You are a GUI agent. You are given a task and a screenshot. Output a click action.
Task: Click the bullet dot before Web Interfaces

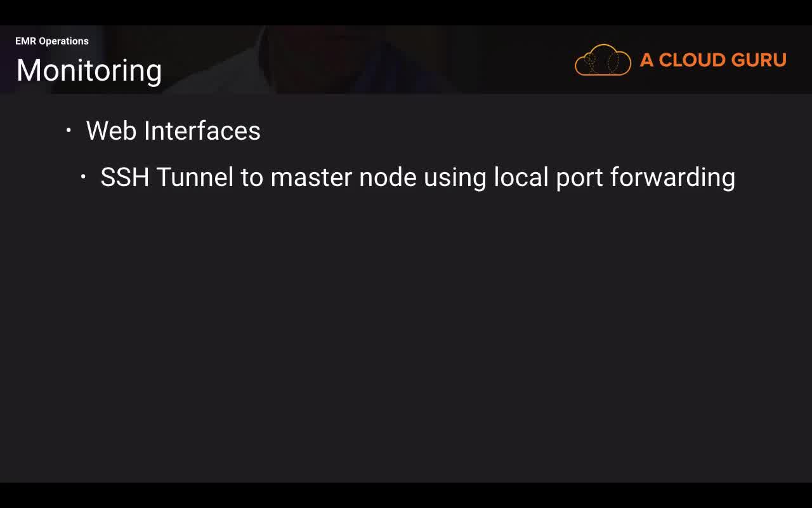click(69, 131)
